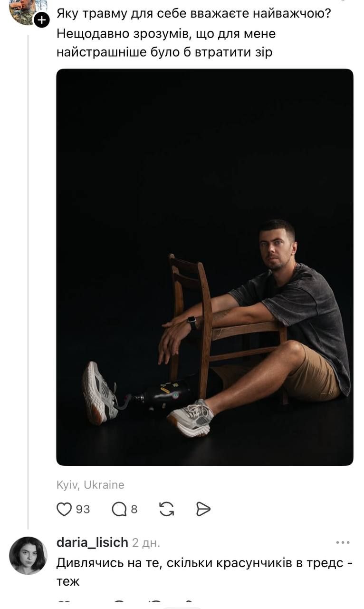This screenshot has height=609, width=364.
Task: Open more options on daria_lisich's comment
Action: point(343,542)
